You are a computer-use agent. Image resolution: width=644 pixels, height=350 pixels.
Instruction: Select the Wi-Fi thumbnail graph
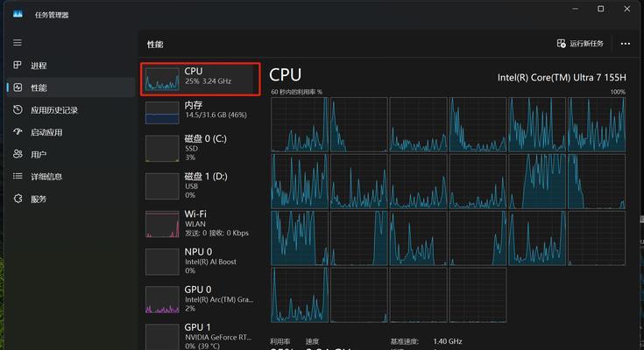tap(162, 224)
